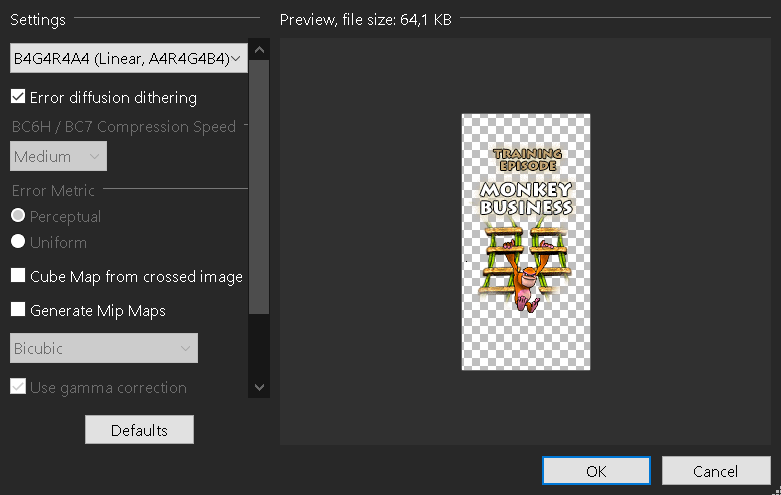This screenshot has height=495, width=781.
Task: Open the Medium compression speed dropdown
Action: [58, 156]
